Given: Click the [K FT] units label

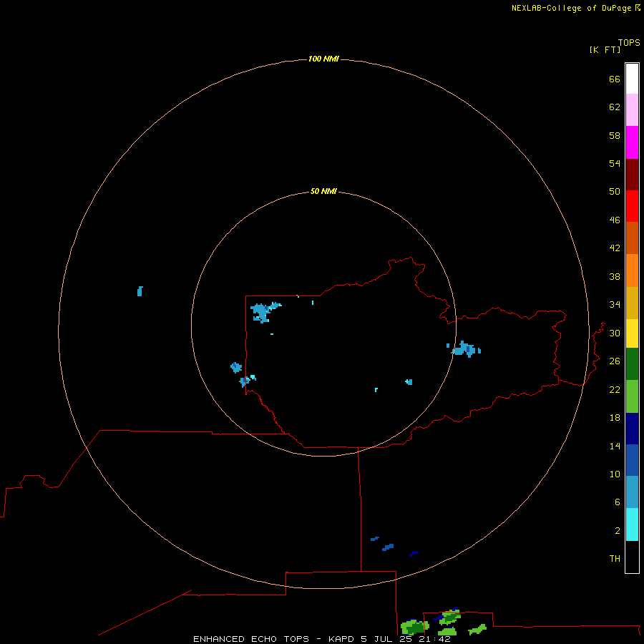Looking at the screenshot, I should tap(605, 50).
